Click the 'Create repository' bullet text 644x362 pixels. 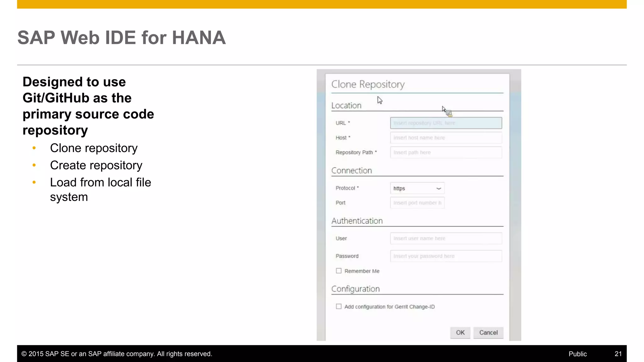point(96,165)
